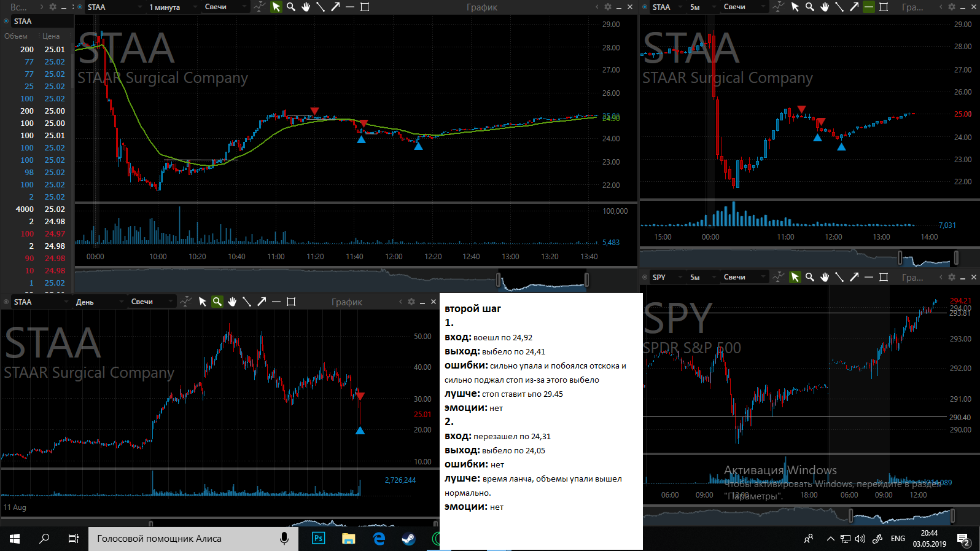Click 'График' title of daily STAA chart
The height and width of the screenshot is (551, 980).
347,302
